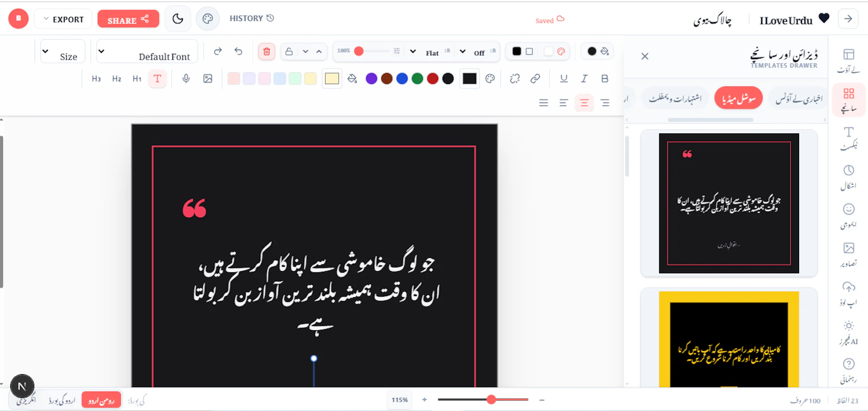
Task: Open the theme palette icon in header
Action: pyautogui.click(x=208, y=19)
